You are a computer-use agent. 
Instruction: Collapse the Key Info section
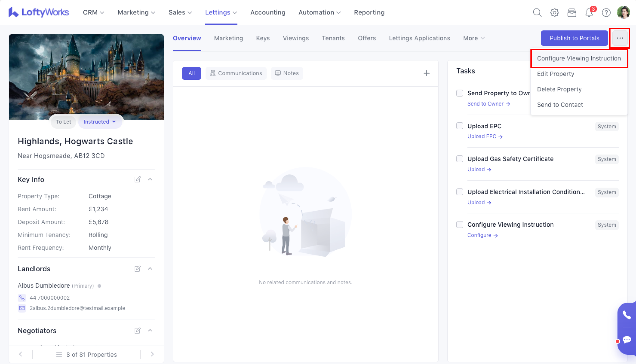150,179
